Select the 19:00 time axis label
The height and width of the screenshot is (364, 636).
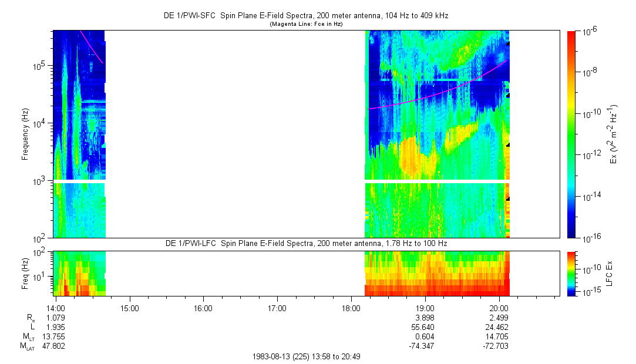pos(425,308)
